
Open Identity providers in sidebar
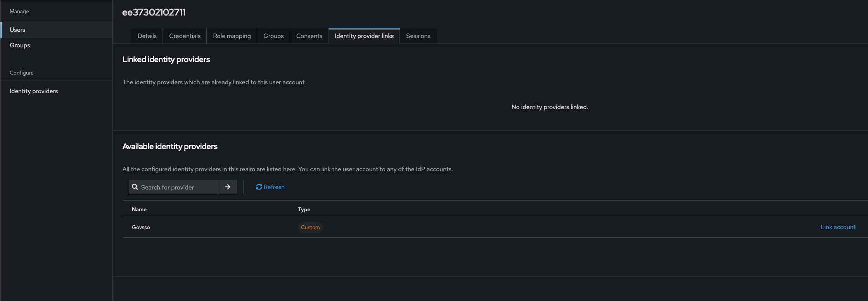[x=57, y=91]
